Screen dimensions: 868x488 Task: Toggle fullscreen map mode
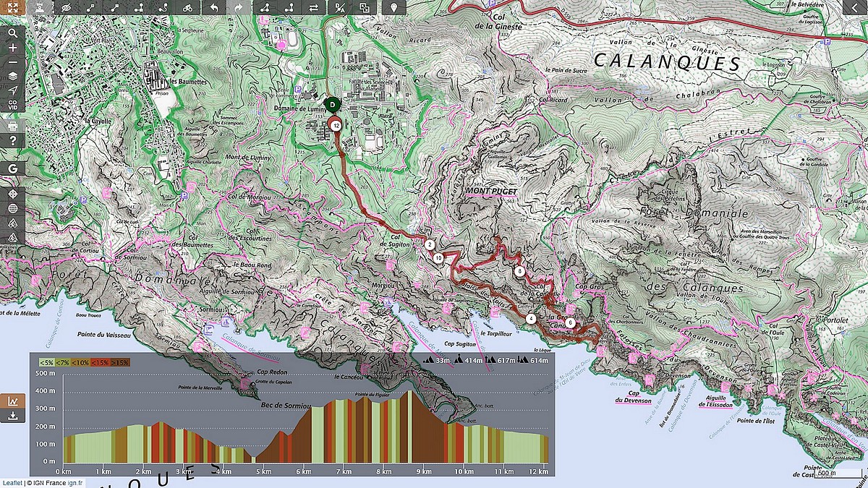tap(12, 8)
